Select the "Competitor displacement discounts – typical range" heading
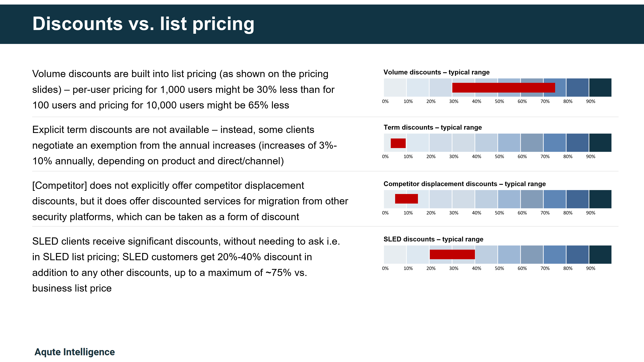This screenshot has width=644, height=362. (x=465, y=184)
